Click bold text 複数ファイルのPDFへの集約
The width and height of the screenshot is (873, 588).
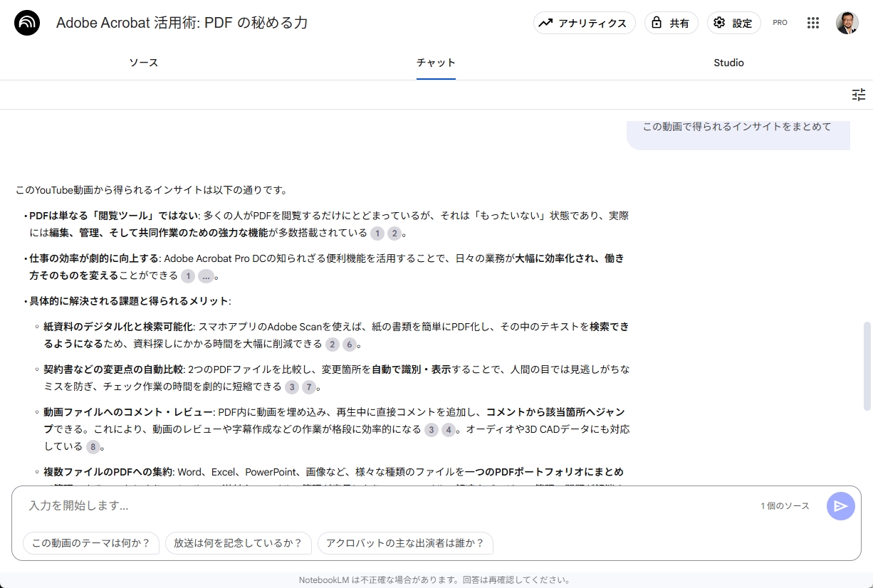click(108, 472)
